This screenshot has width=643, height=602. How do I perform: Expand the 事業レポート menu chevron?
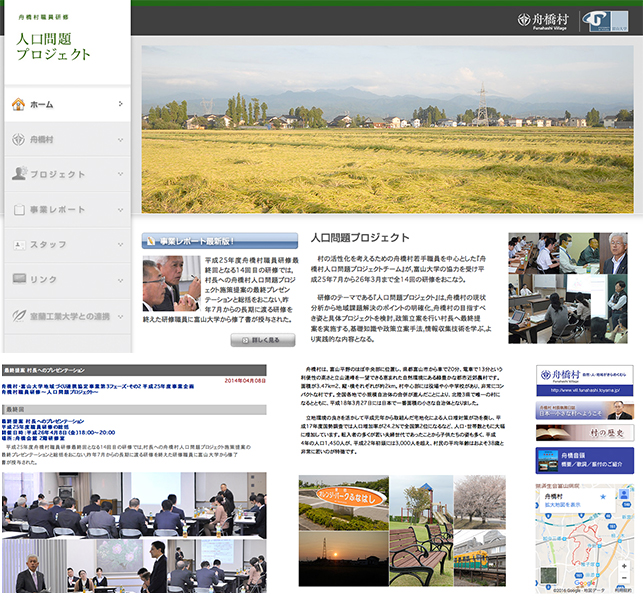pyautogui.click(x=120, y=210)
